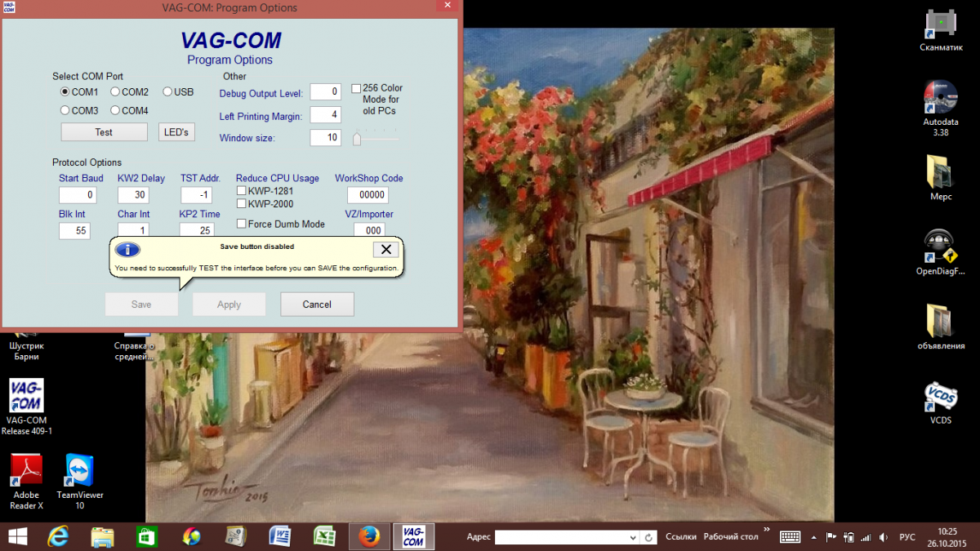Open the Adobe Reader X desktop icon
This screenshot has width=980, height=551.
click(26, 482)
